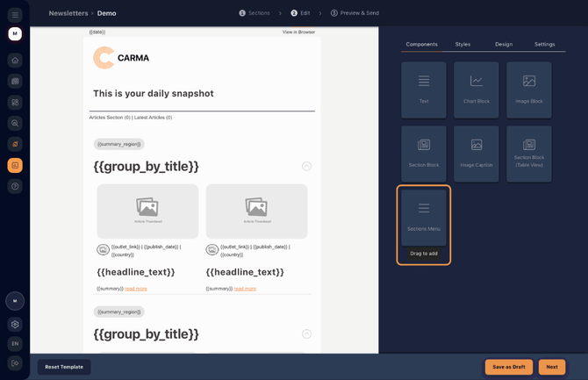Click the outlet icon under the first article thumbnail
Screen dimensions: 588x380
coord(104,250)
